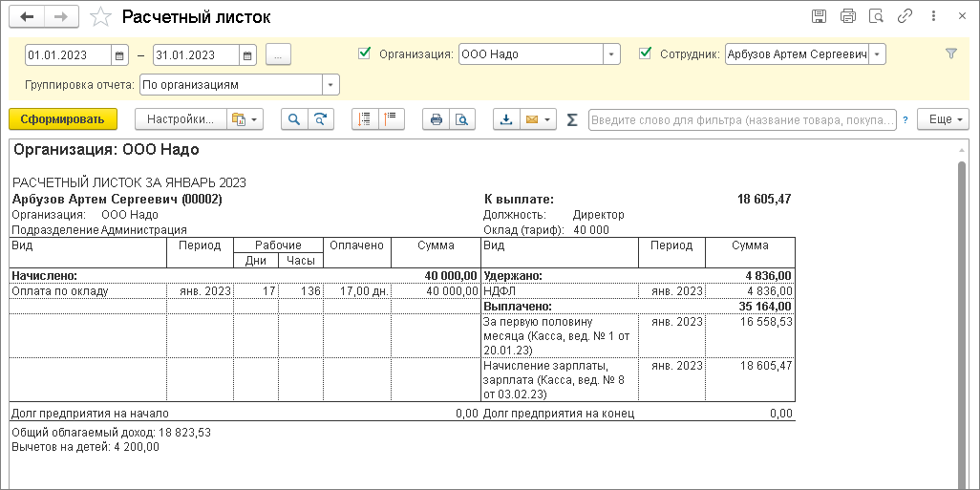The image size is (980, 490).
Task: Open the Настройки settings menu
Action: tap(181, 119)
